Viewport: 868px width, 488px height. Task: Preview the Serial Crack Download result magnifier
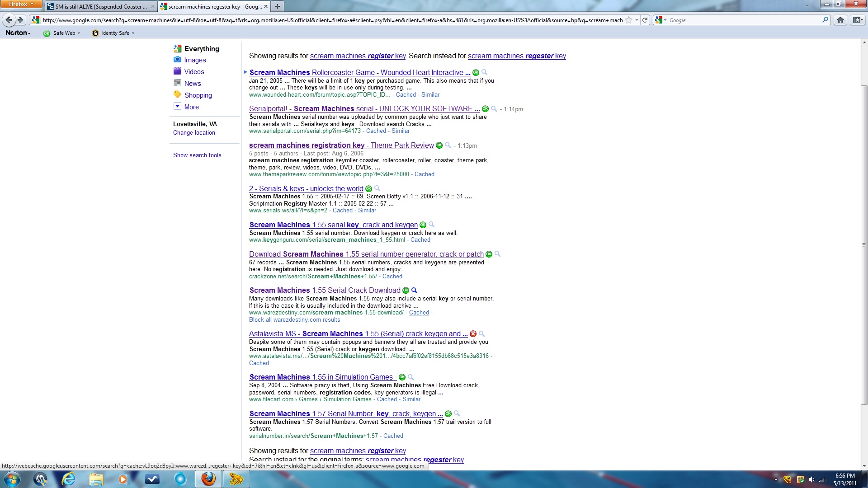(x=414, y=291)
